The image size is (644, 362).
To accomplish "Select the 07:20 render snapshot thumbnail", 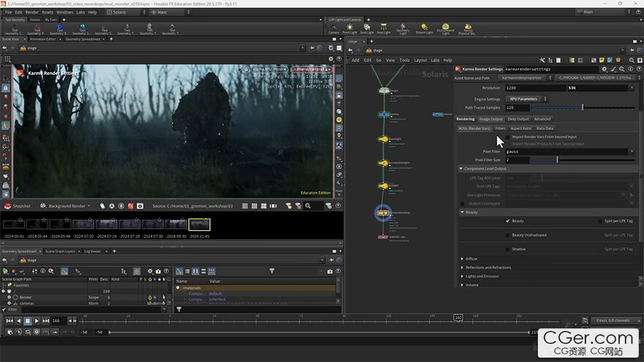I will [x=83, y=225].
